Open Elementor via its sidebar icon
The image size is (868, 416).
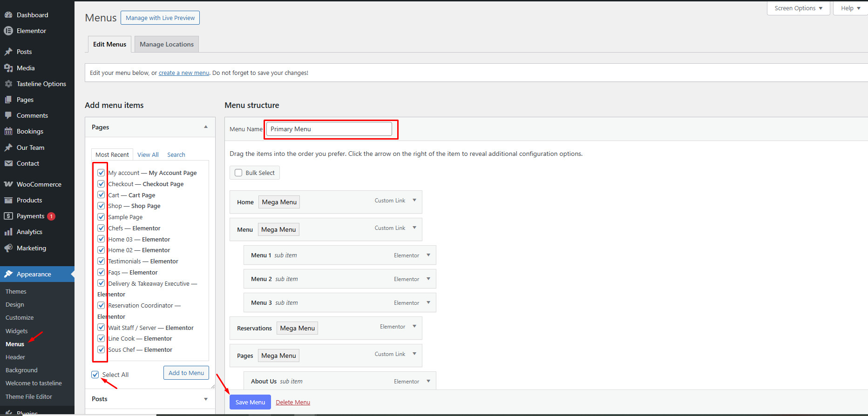[8, 31]
